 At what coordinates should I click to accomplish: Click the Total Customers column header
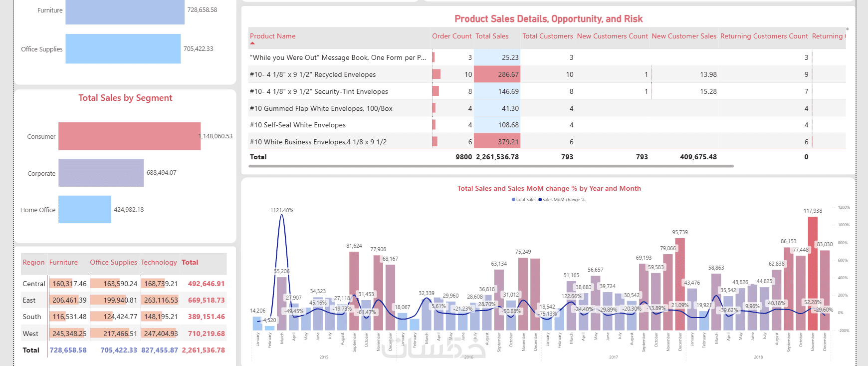[547, 36]
